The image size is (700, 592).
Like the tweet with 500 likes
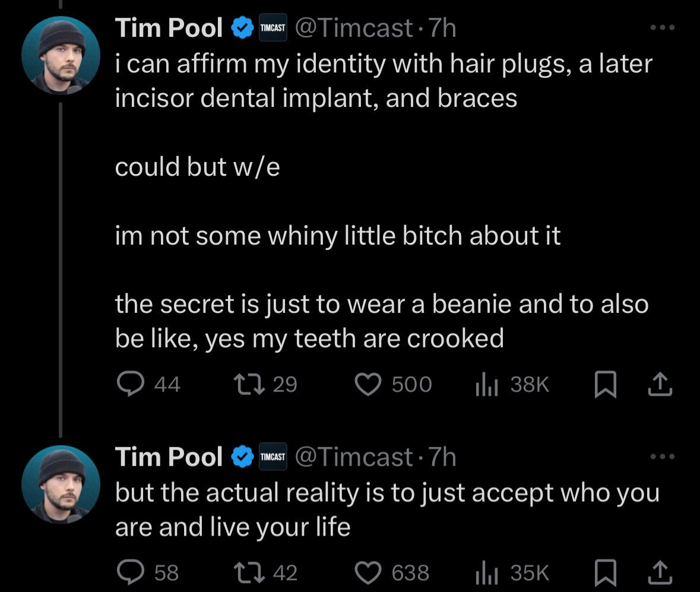point(368,384)
